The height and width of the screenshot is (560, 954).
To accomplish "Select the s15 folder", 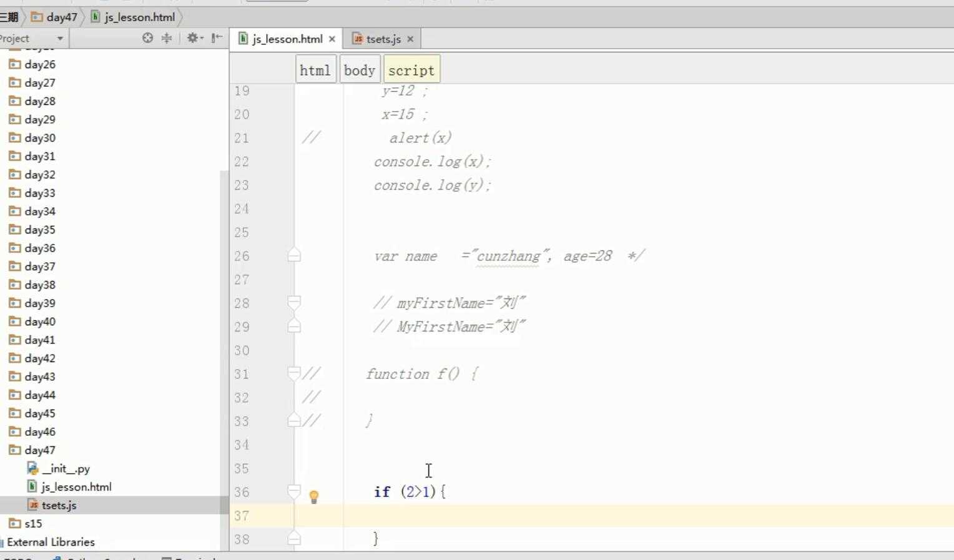I will 33,523.
